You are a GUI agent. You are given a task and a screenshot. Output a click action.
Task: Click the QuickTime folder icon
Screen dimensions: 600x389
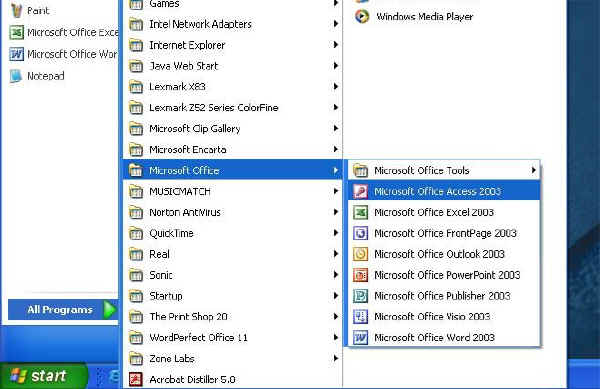point(136,233)
